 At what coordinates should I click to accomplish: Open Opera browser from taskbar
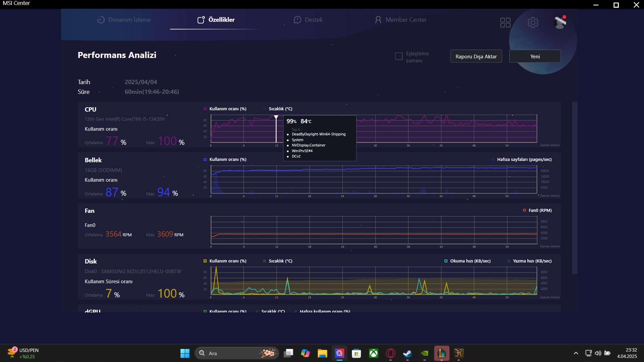point(390,353)
